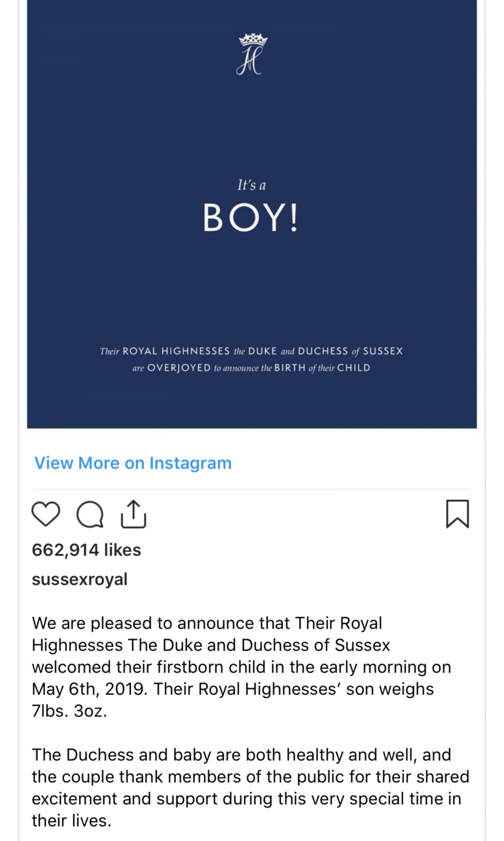The width and height of the screenshot is (504, 841).
Task: Click the "7lbs. 3oz." weight text
Action: [x=69, y=711]
